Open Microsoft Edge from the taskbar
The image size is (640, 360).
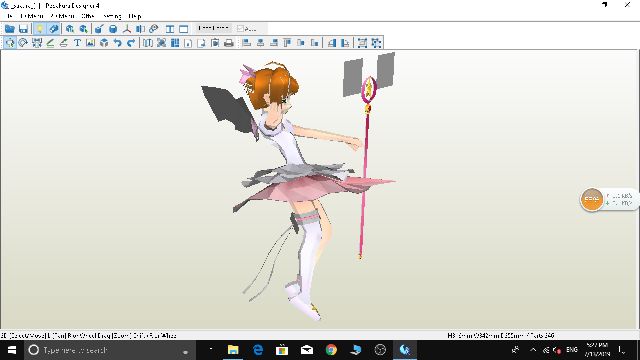pyautogui.click(x=258, y=350)
